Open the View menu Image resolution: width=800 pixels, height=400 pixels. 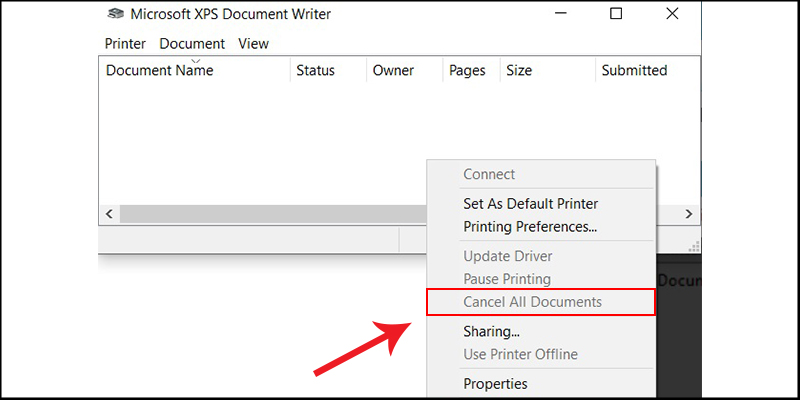pos(254,44)
